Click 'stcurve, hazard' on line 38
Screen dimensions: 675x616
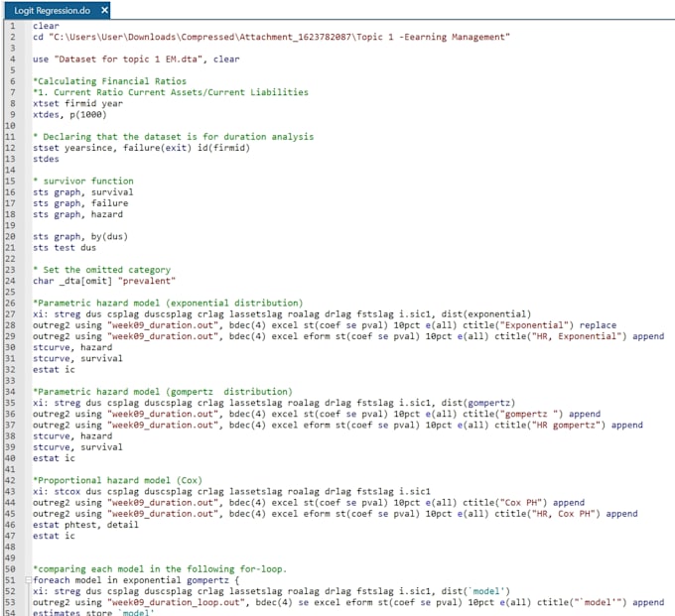(x=72, y=436)
